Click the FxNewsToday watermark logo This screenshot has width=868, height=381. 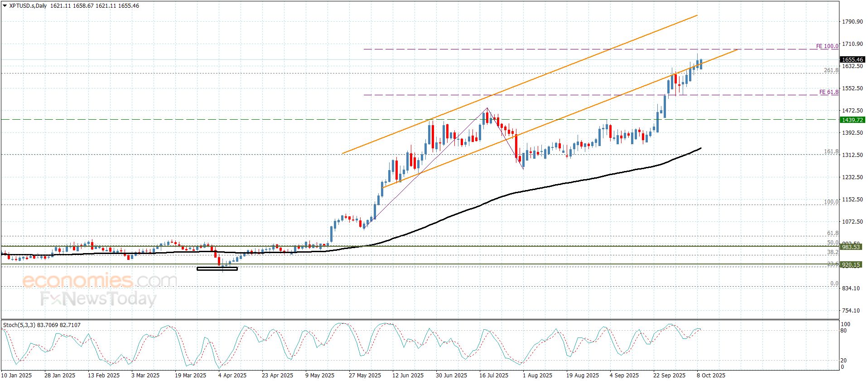(x=98, y=299)
